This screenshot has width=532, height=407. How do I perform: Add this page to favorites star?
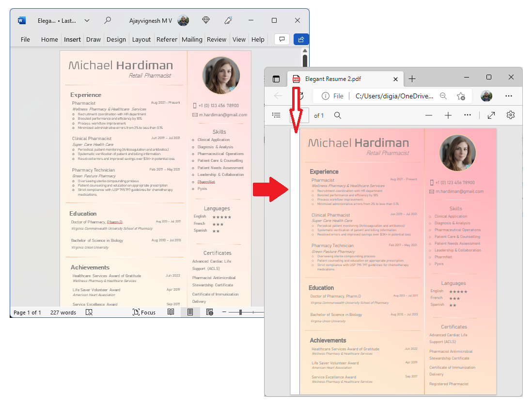point(461,96)
